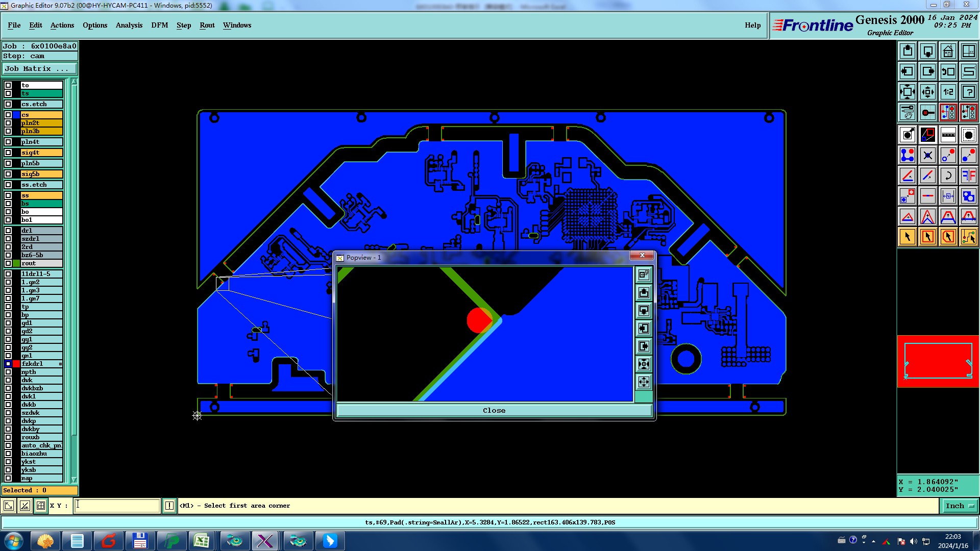Click the wrench and palette settings icon
Viewport: 980px width, 551px height.
907,112
